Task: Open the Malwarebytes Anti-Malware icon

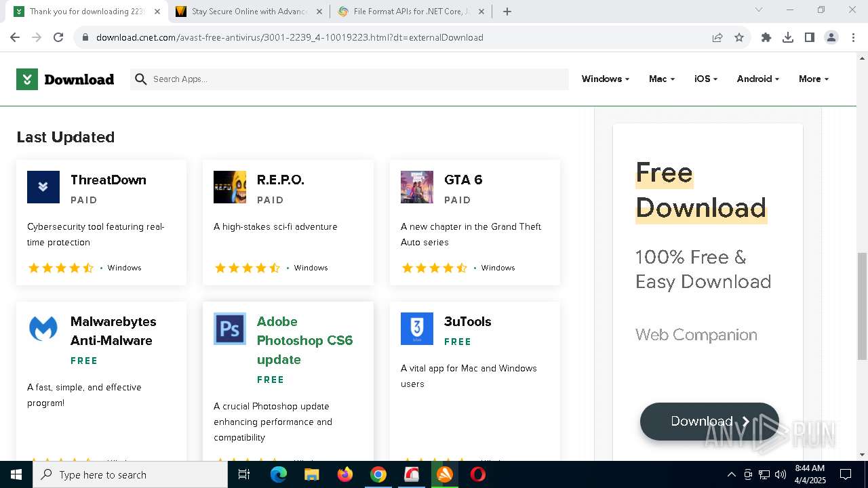Action: (43, 329)
